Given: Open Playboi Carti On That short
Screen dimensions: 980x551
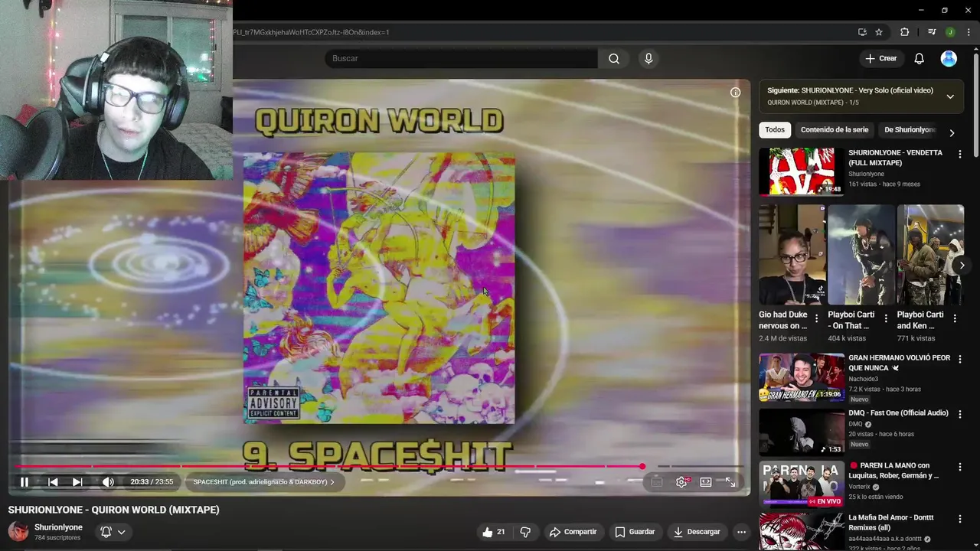Looking at the screenshot, I should point(861,254).
